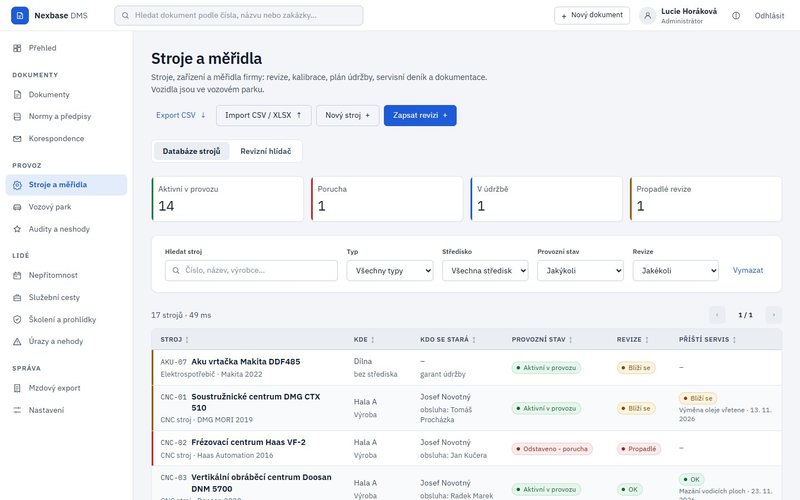Click the Mzdový export icon
Viewport: 800px width, 500px height.
17,388
